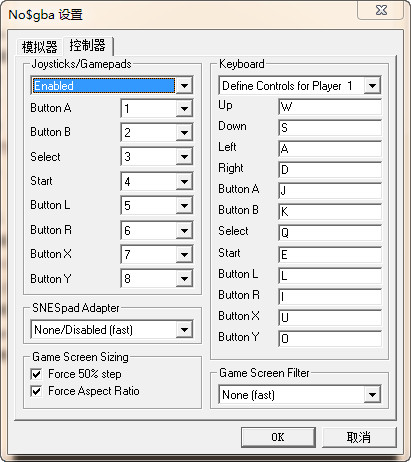Viewport: 411px width, 462px height.
Task: Switch to the 模拟器 tab
Action: 39,46
